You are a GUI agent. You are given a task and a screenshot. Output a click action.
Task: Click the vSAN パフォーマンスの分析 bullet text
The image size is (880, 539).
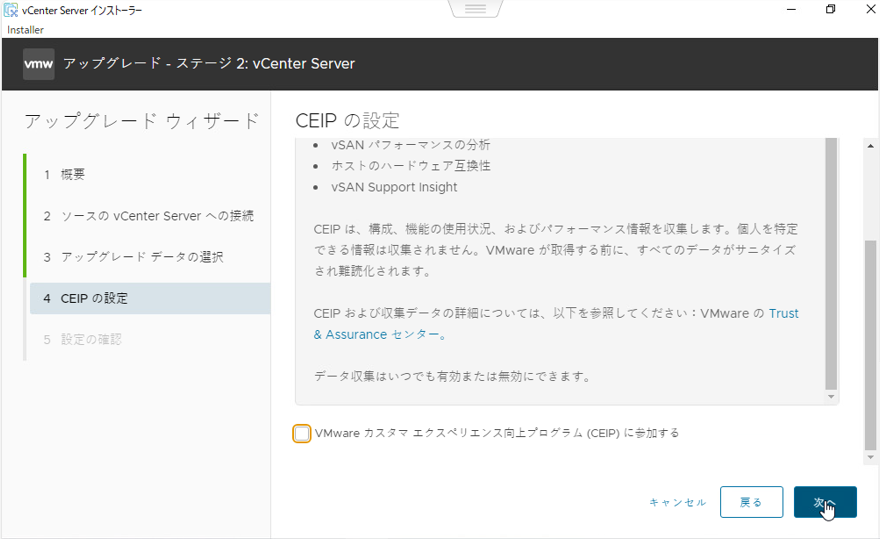[x=411, y=145]
